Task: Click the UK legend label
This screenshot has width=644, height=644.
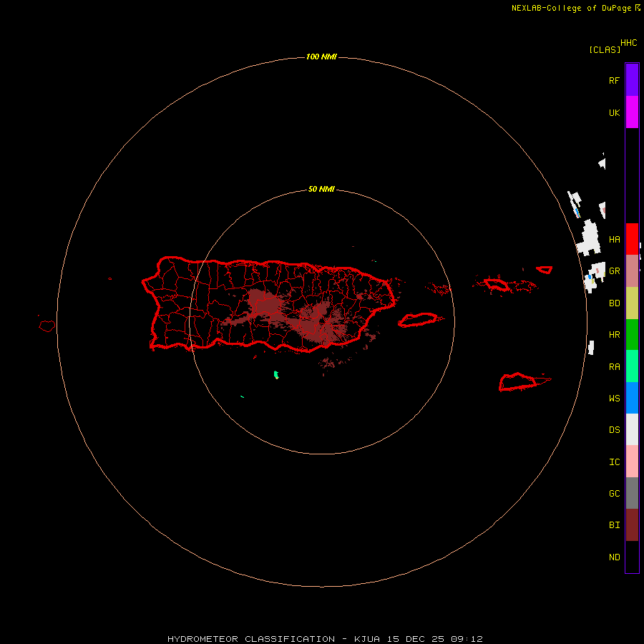Action: pos(614,112)
